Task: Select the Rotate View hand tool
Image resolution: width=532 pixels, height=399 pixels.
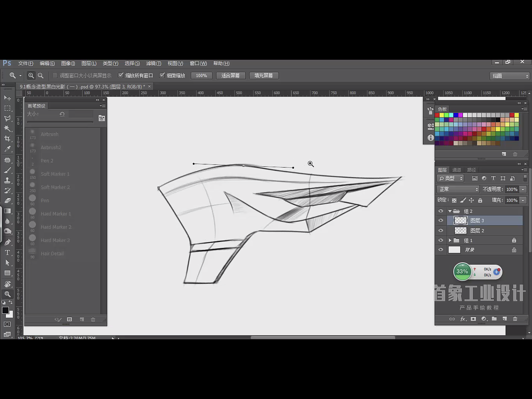Action: [7, 284]
